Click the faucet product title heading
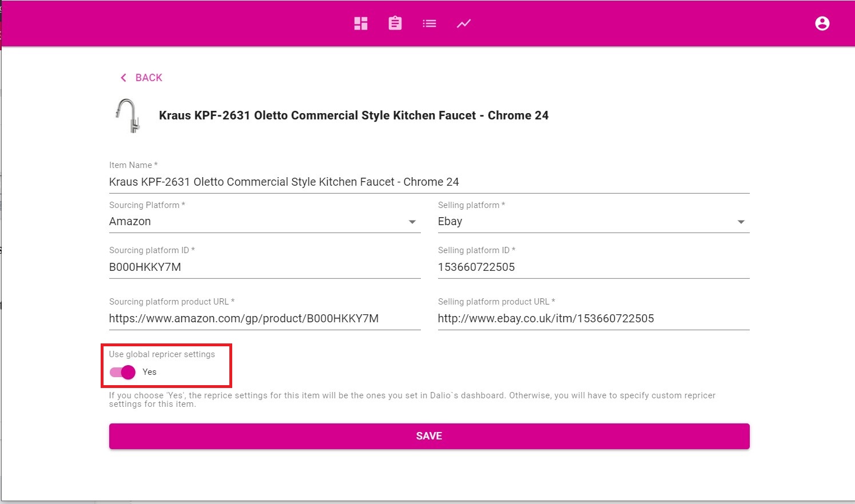The height and width of the screenshot is (504, 855). point(353,115)
